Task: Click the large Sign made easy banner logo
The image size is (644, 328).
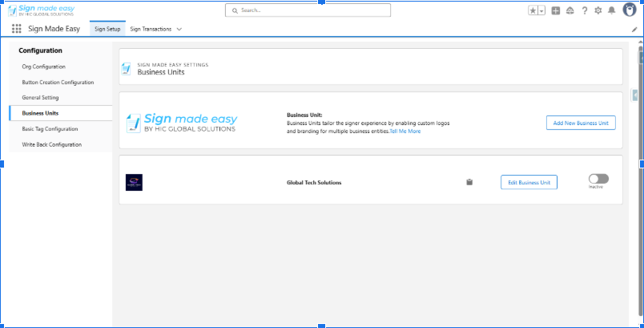Action: [x=182, y=123]
